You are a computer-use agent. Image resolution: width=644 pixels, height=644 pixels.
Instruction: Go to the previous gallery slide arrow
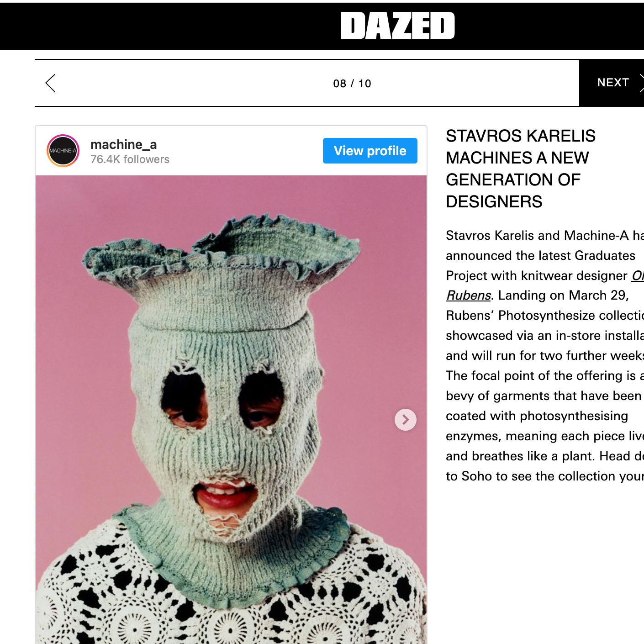tap(51, 83)
